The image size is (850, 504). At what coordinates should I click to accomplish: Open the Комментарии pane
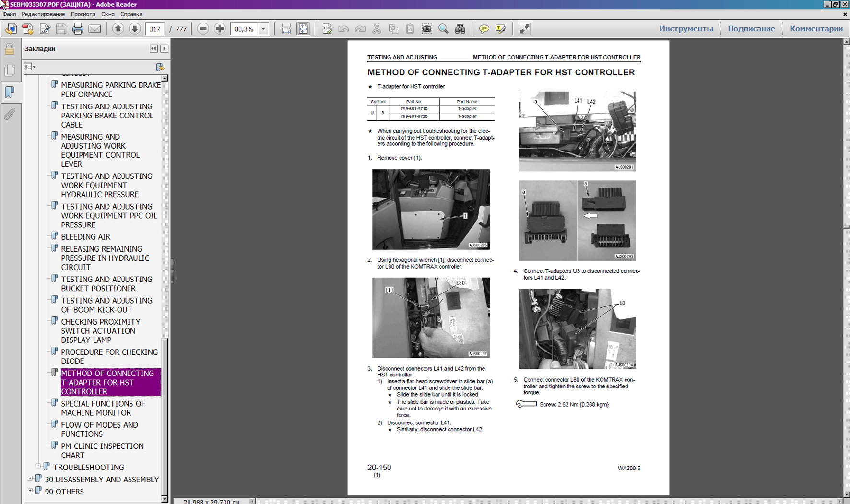[816, 29]
